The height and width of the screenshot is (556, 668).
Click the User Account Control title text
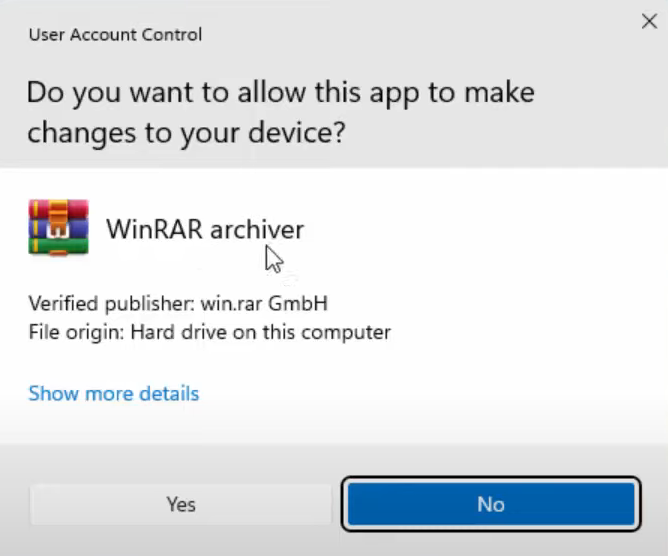(115, 35)
